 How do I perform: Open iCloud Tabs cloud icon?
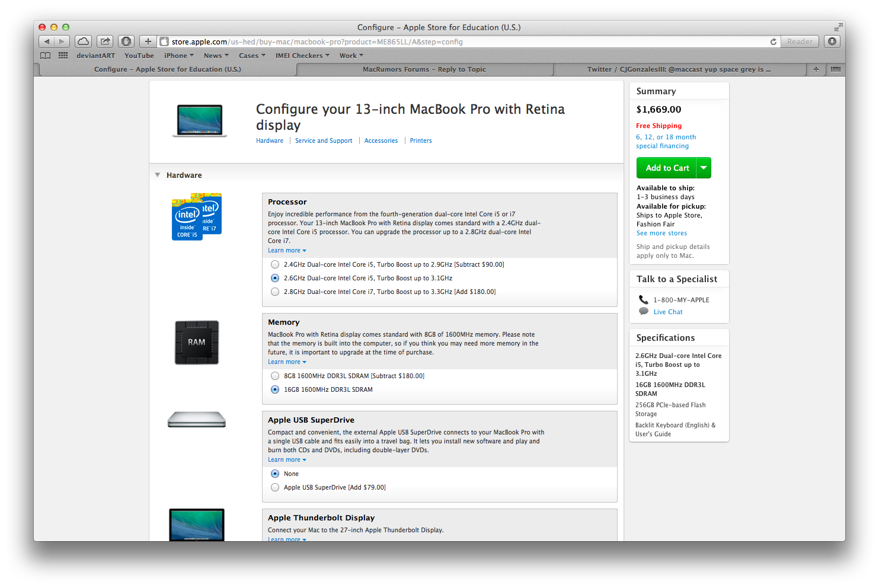[x=84, y=41]
